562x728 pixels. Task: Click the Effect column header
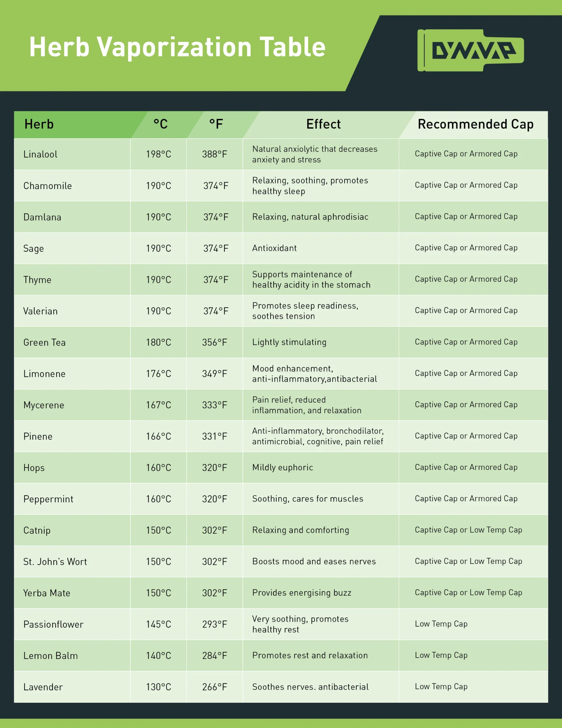[323, 124]
